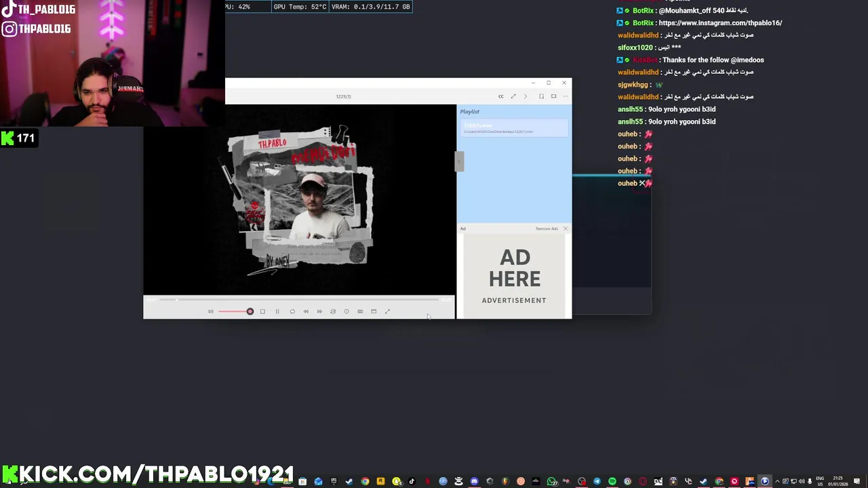Open Discord from the taskbar
Screen dimensions: 868x488
coord(473,482)
